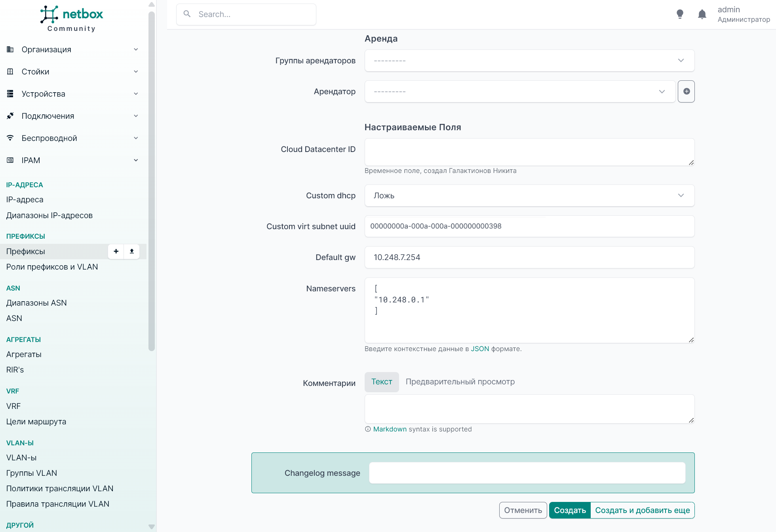Open Диапазоны IP-адресов in sidebar

coord(49,215)
